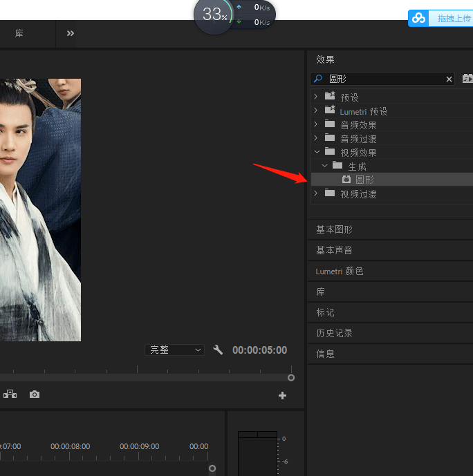Select the 圆形 effect in the list
Screen dimensions: 473x476
coord(364,180)
